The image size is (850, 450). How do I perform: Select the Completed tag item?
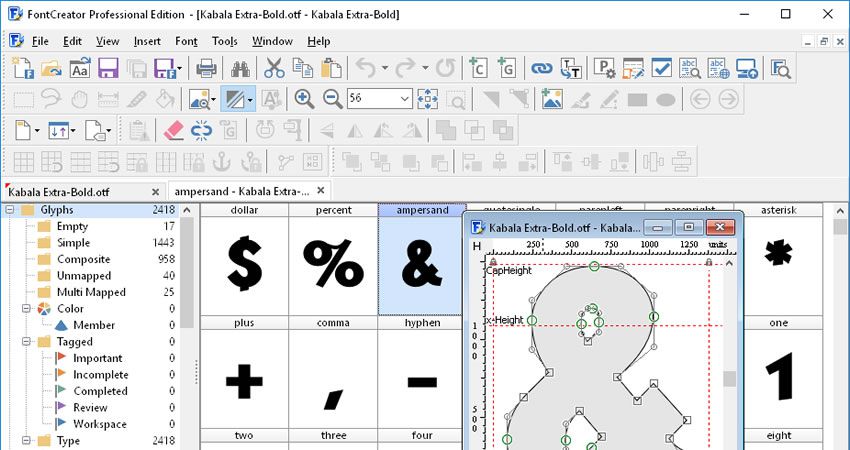click(x=100, y=391)
